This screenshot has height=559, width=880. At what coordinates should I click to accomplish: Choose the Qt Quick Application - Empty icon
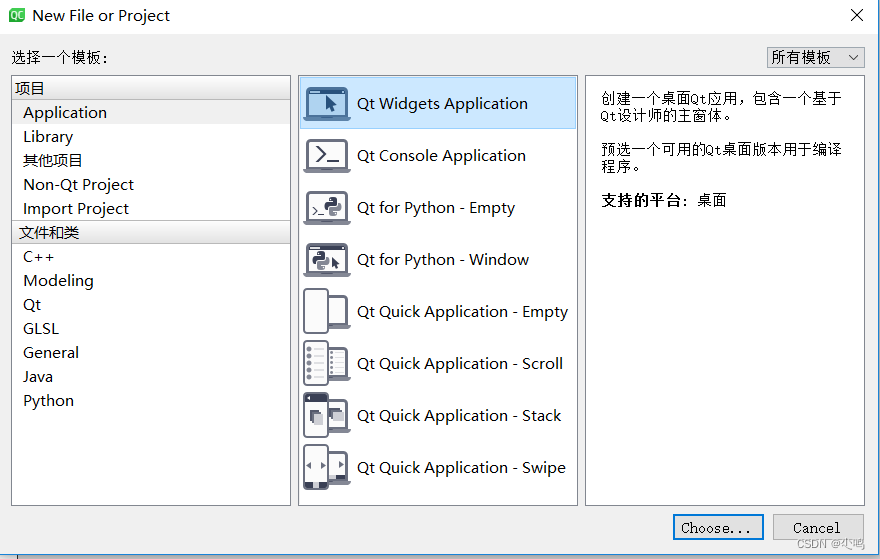[x=327, y=311]
